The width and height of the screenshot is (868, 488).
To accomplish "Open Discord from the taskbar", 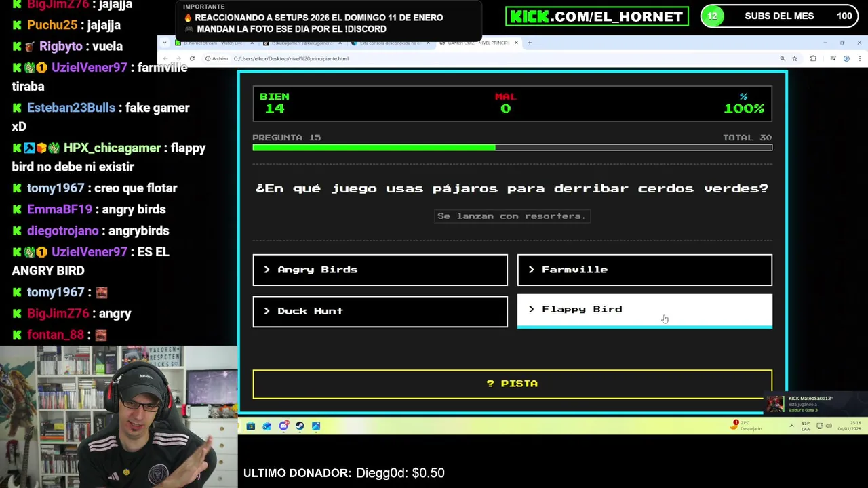I will (x=283, y=426).
